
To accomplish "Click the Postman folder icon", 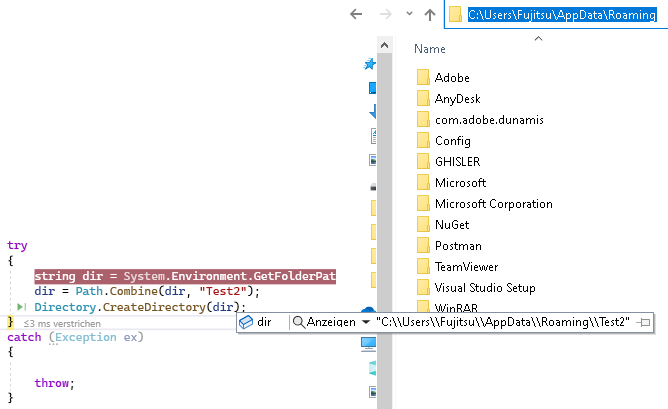I will (x=423, y=245).
